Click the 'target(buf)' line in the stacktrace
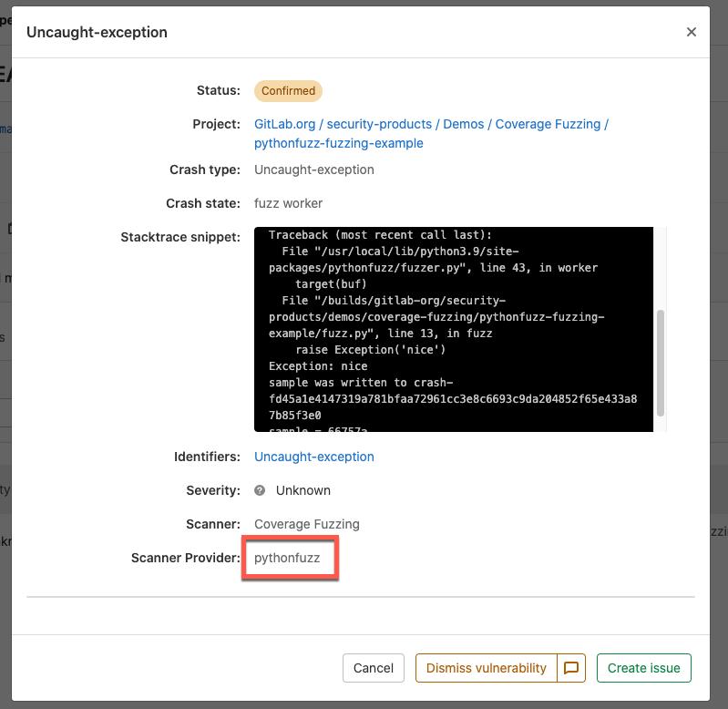Screen dimensions: 728x709 pyautogui.click(x=331, y=284)
